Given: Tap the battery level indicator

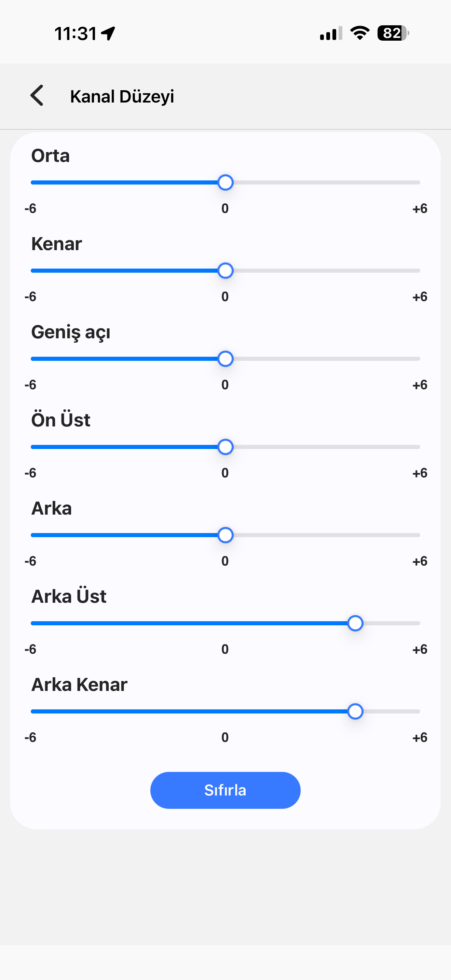Looking at the screenshot, I should click(x=393, y=33).
